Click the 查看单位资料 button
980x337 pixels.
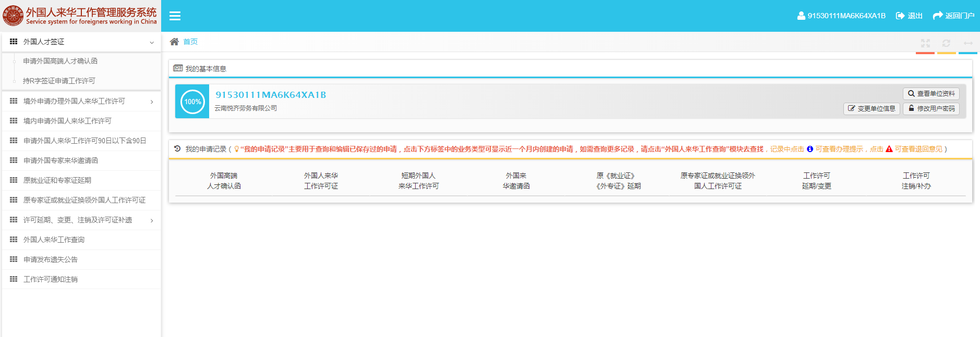pos(931,94)
